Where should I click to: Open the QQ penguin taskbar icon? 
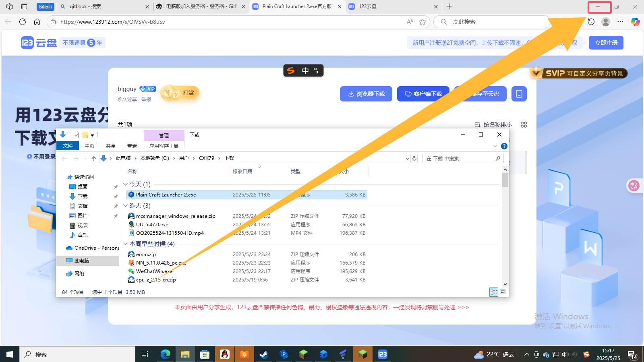pos(225,354)
